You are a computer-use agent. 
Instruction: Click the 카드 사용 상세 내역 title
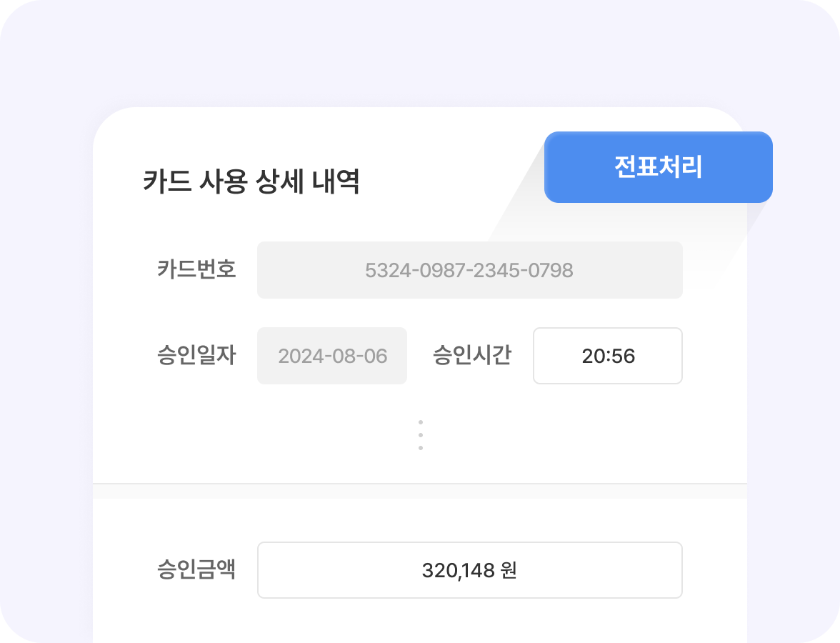251,180
